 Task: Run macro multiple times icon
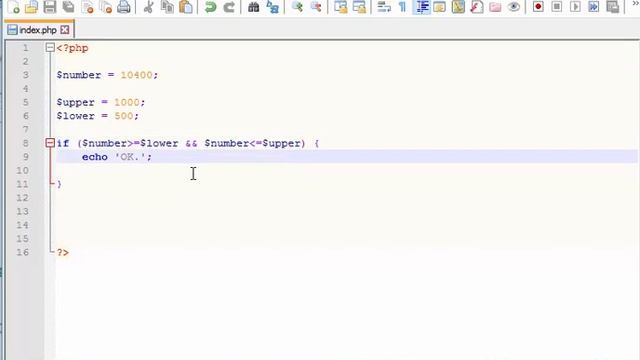coord(593,7)
